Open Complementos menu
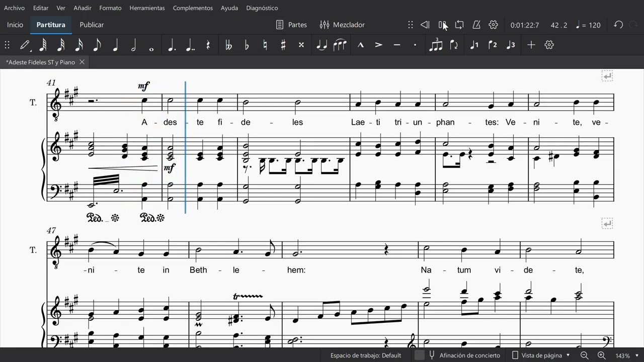The height and width of the screenshot is (362, 644). [193, 8]
